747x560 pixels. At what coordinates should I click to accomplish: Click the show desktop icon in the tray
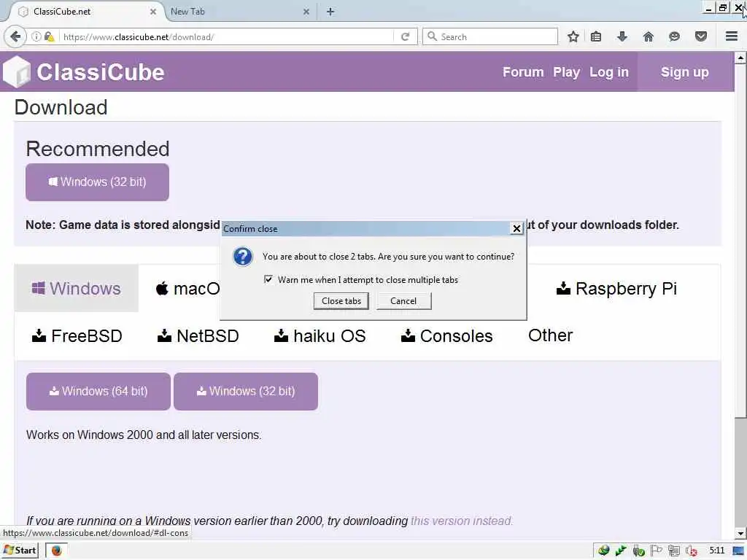tap(738, 551)
